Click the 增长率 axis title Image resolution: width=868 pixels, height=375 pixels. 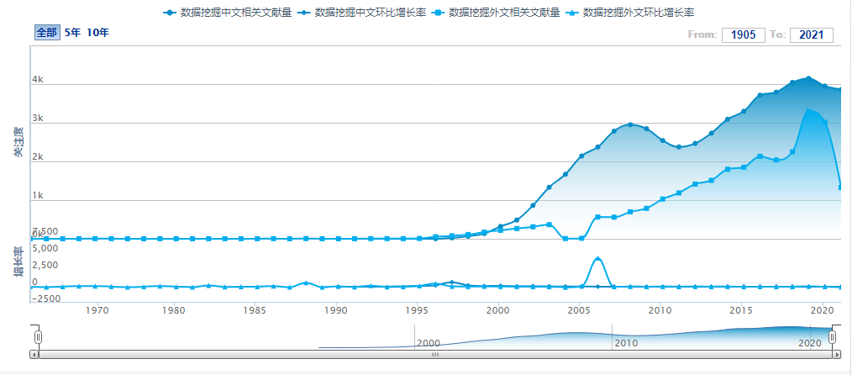pyautogui.click(x=18, y=262)
